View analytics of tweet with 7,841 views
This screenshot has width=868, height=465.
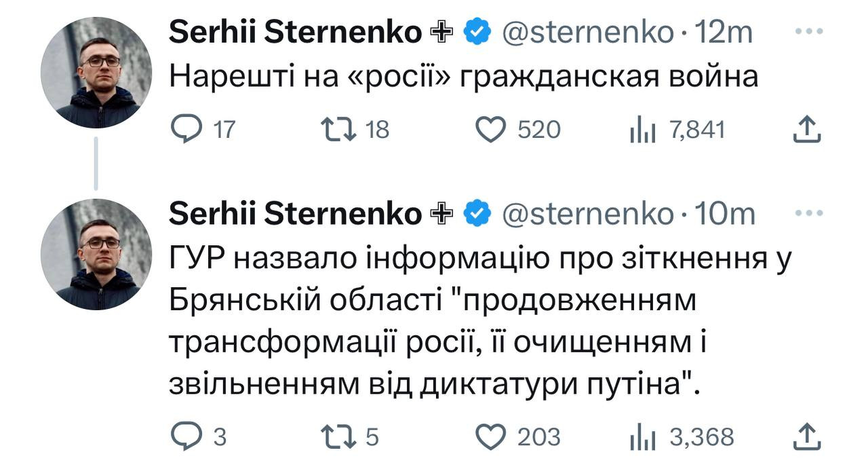tap(642, 130)
